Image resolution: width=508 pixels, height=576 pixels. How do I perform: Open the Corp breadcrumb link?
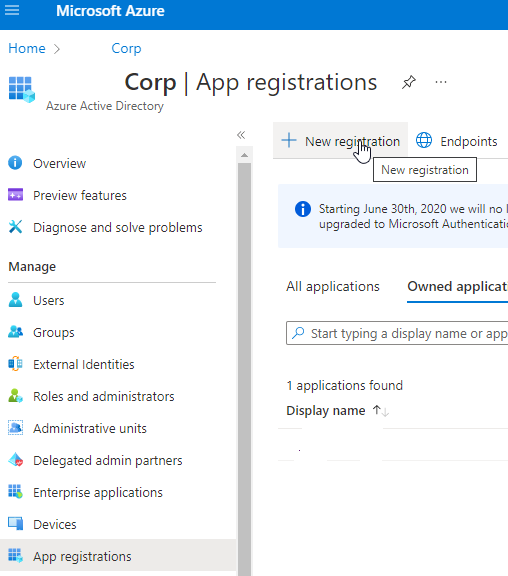pos(126,48)
